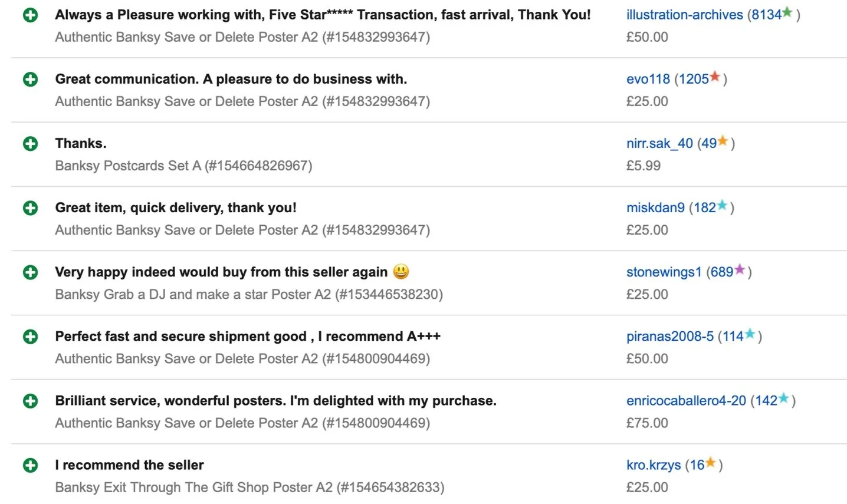Open evo118 buyer profile
847x504 pixels.
[x=648, y=79]
